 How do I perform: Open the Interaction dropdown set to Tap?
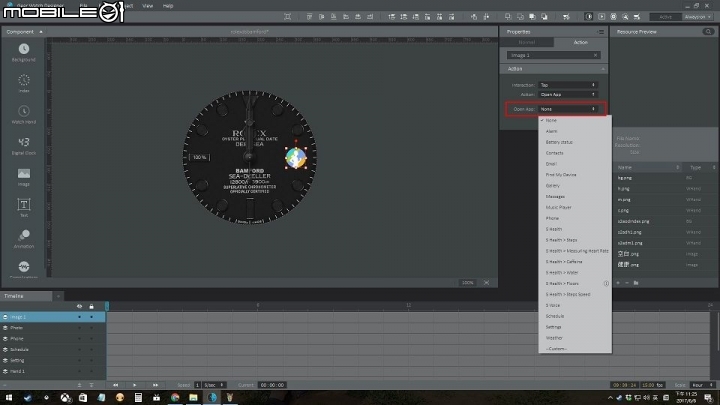point(568,85)
